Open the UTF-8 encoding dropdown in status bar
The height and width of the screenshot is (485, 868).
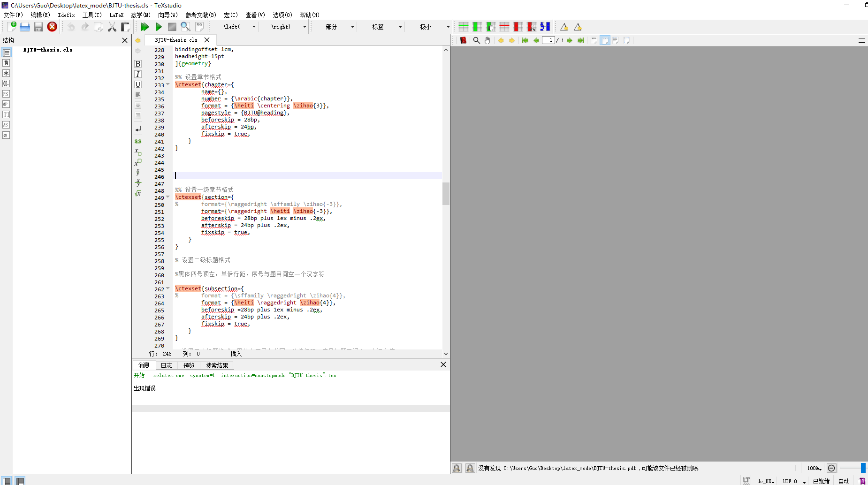click(x=793, y=481)
